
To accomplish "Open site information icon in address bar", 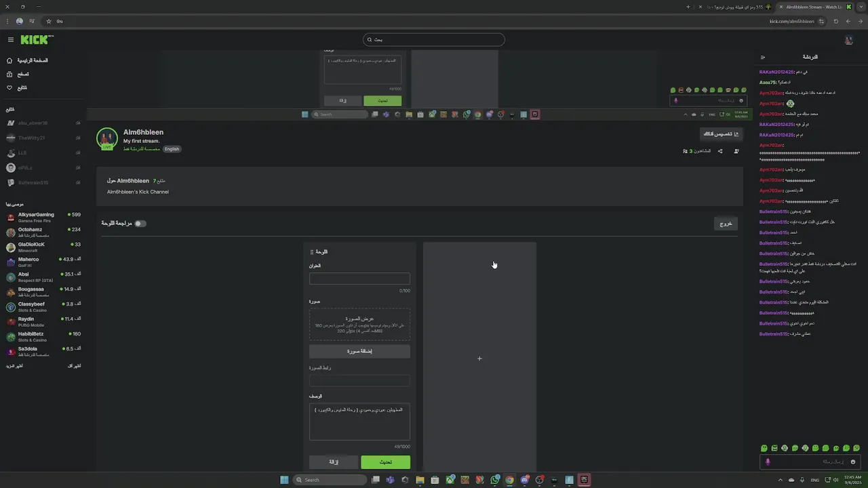I will point(821,21).
